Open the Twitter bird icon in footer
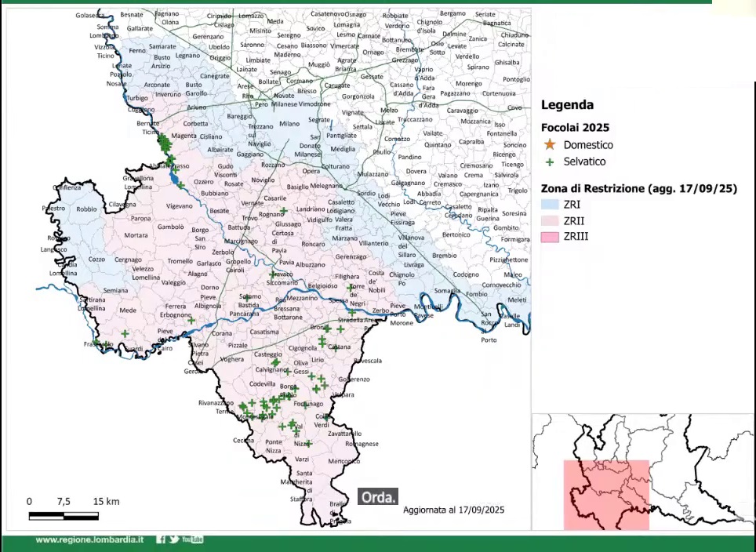Viewport: 756px width, 552px height. (x=173, y=539)
